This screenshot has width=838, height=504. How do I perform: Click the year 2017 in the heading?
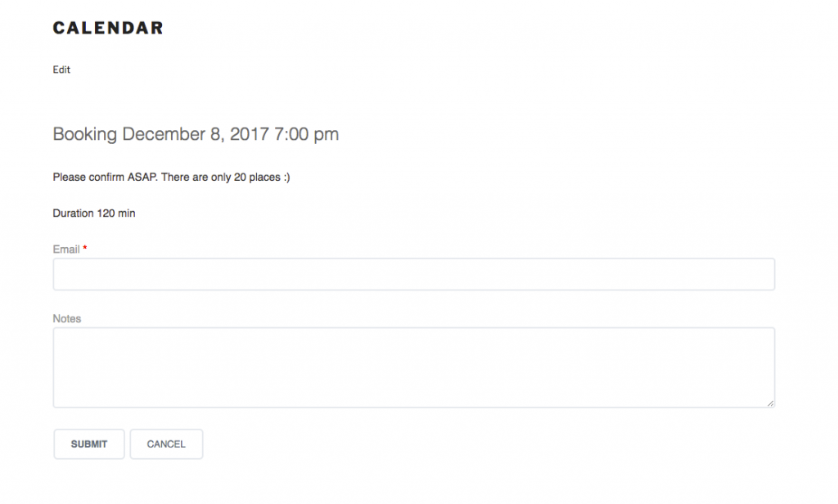pos(249,134)
